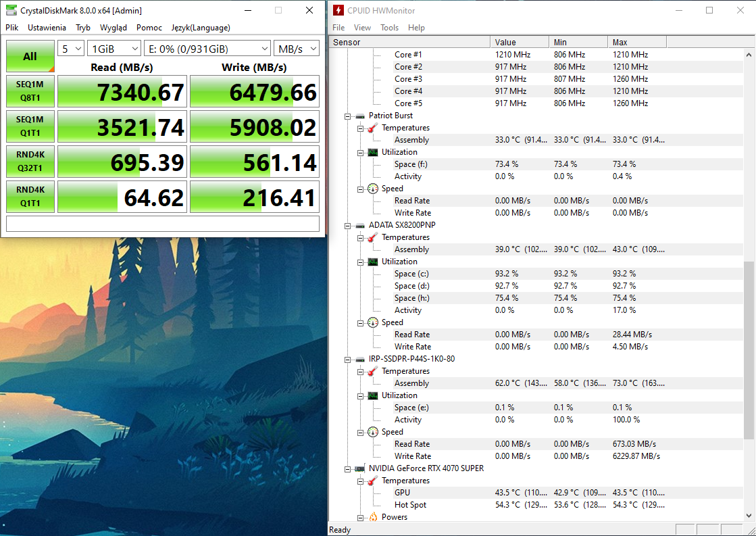Image resolution: width=756 pixels, height=536 pixels.
Task: Open the Help menu in HWMonitor
Action: click(x=416, y=28)
